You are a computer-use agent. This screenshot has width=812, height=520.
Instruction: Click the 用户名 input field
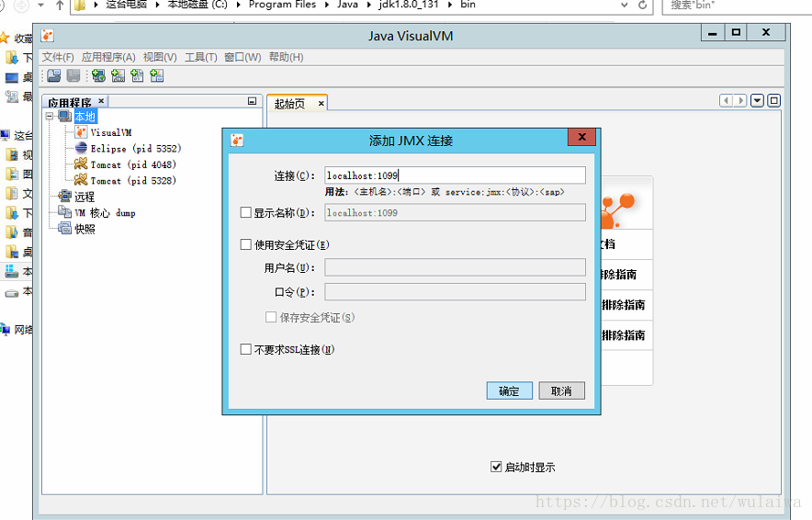coord(456,267)
